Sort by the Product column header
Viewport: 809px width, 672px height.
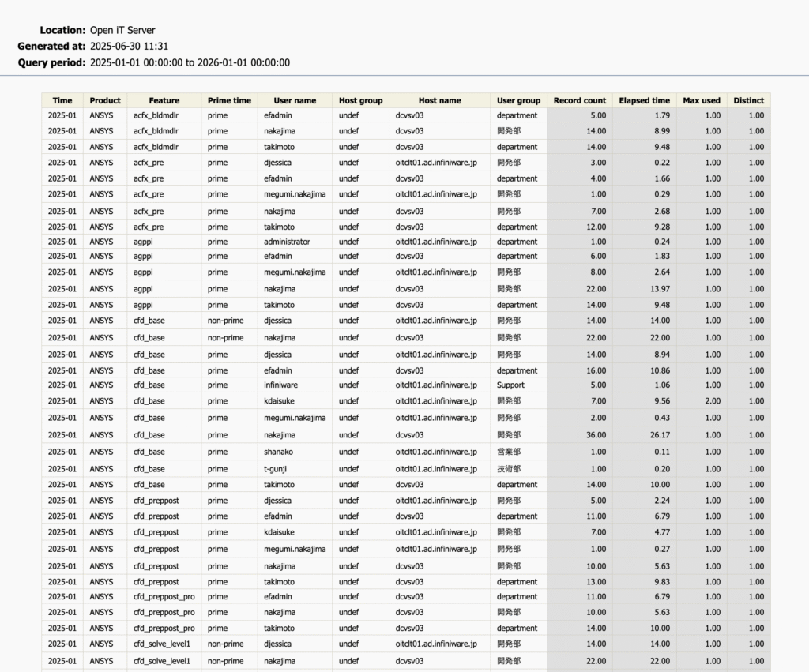tap(105, 100)
